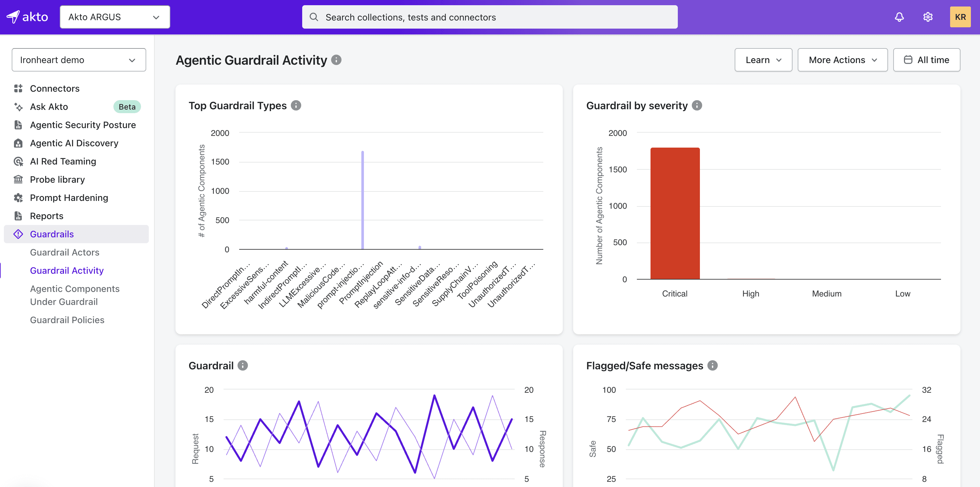The width and height of the screenshot is (980, 487).
Task: Click the notifications bell icon
Action: (x=899, y=17)
